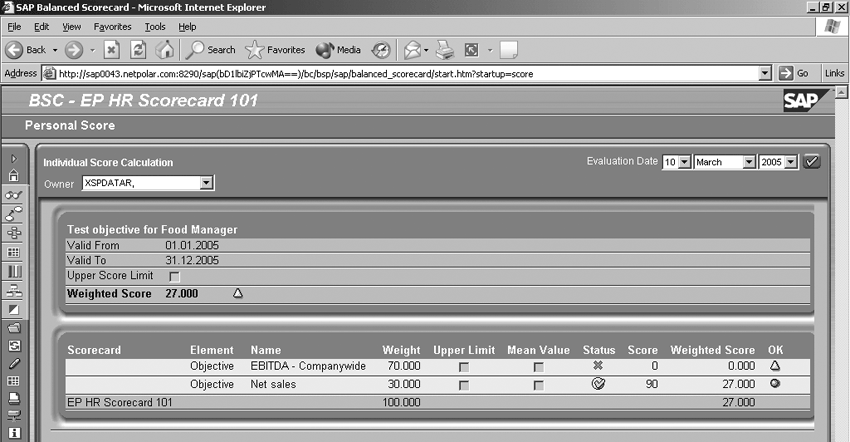Click the blank note toolbar icon
The height and width of the screenshot is (442, 850).
pos(508,50)
